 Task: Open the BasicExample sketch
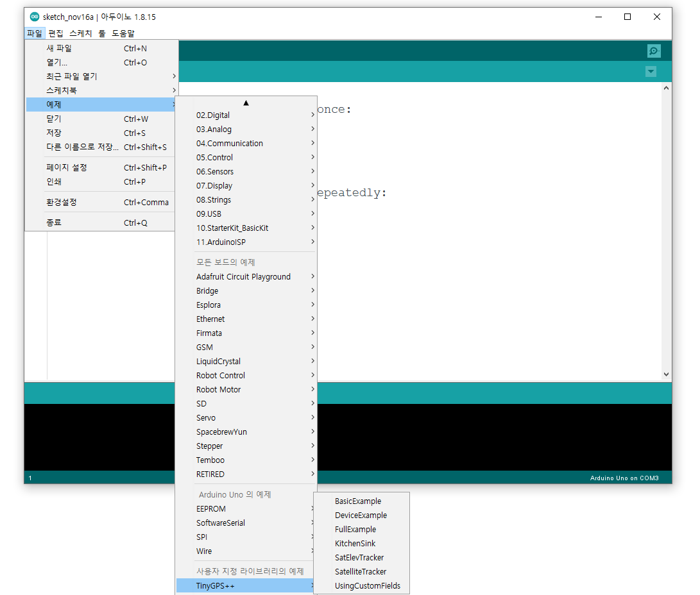[x=362, y=501]
